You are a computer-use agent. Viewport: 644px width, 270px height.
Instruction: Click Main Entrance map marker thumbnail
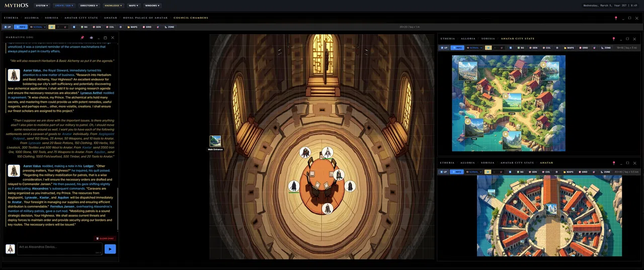215,141
